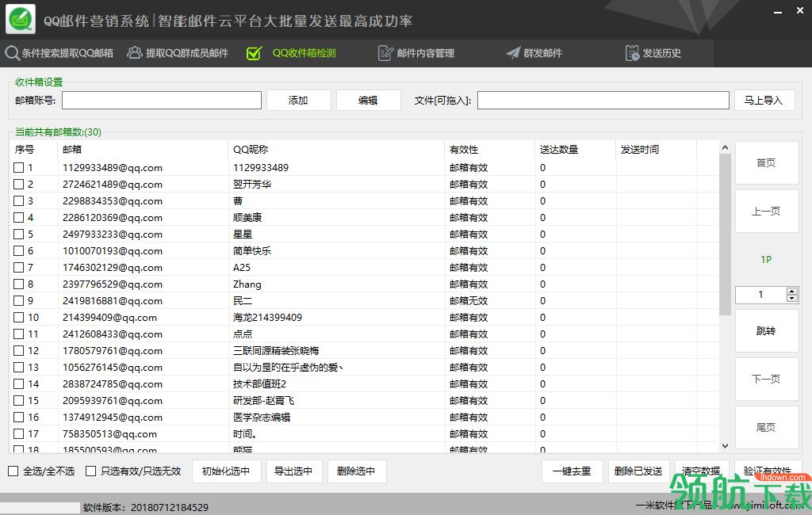Click the send history clipboard icon

[632, 53]
